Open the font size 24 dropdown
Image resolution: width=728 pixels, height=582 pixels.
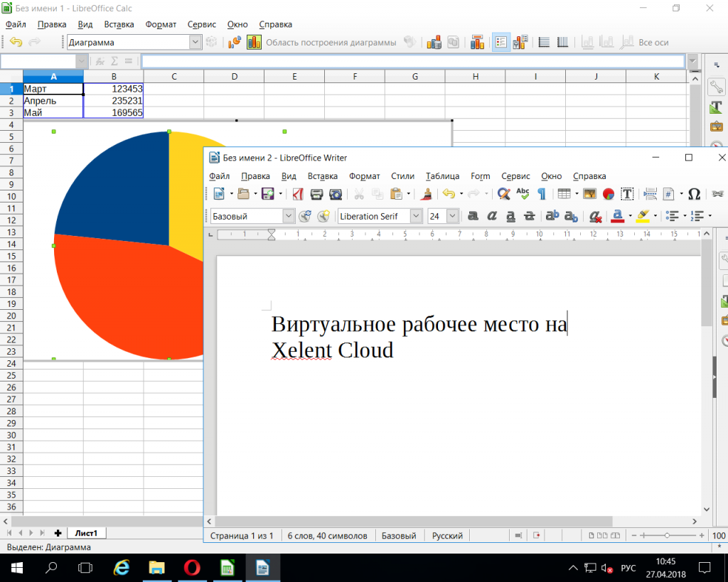click(x=453, y=216)
